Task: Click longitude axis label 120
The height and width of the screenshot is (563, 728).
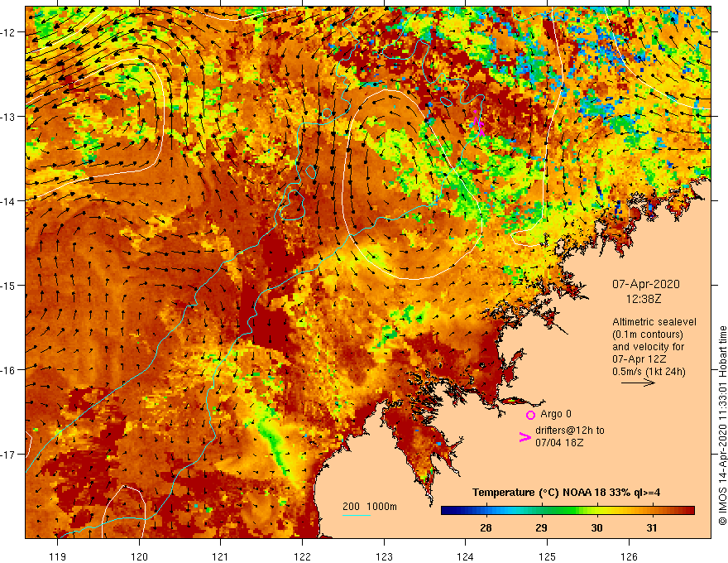Action: point(139,556)
